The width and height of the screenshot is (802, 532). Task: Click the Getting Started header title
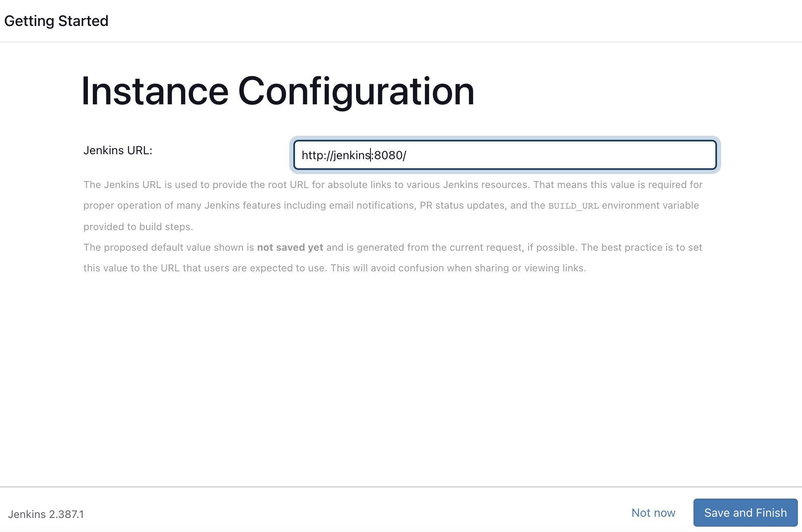[x=56, y=21]
